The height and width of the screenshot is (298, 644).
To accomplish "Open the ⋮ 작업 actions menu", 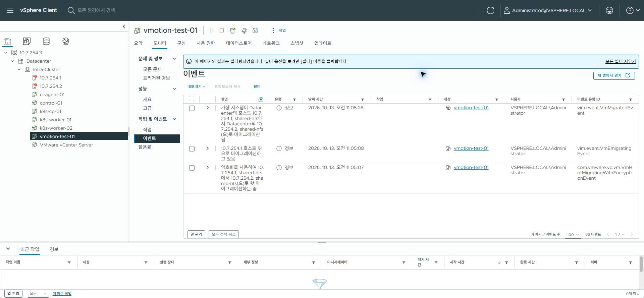I will [279, 31].
